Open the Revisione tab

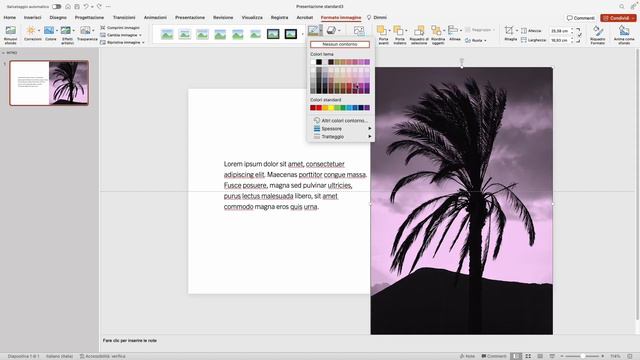point(223,18)
